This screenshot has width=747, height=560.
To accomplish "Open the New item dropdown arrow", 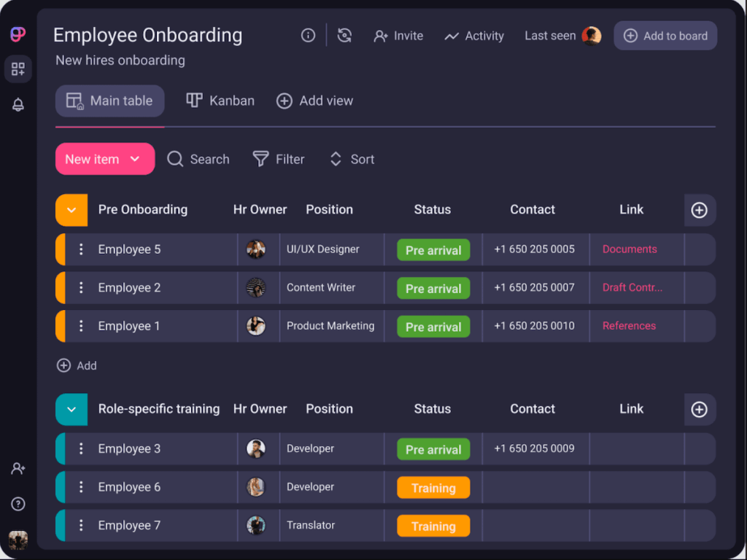I will (135, 159).
